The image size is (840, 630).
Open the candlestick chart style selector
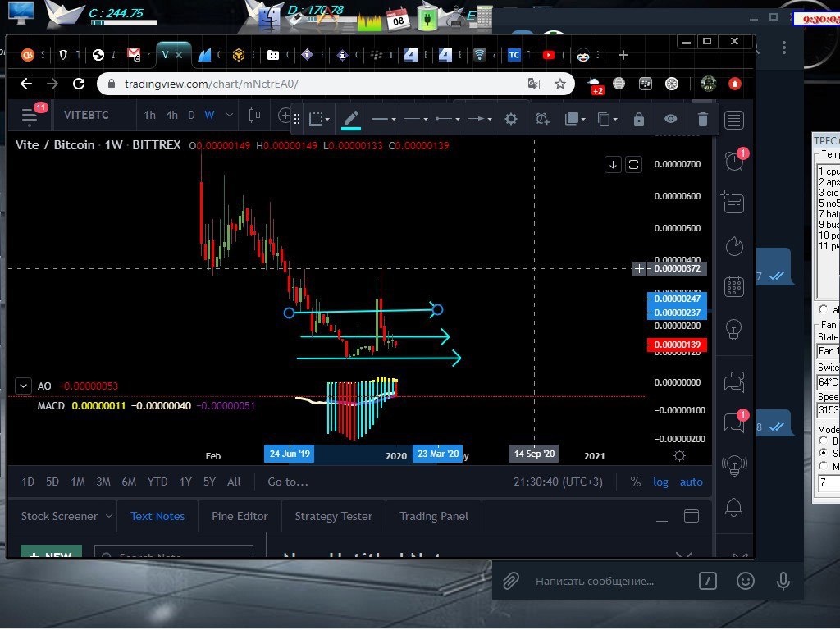pyautogui.click(x=255, y=115)
